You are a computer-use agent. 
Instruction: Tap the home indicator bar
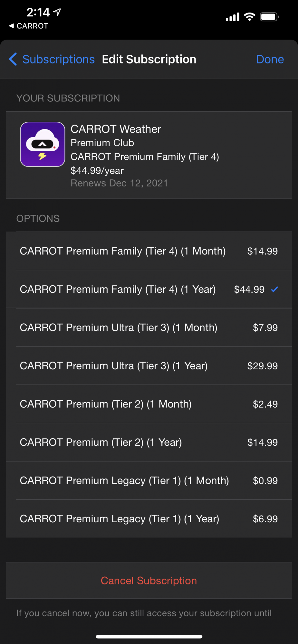(149, 637)
